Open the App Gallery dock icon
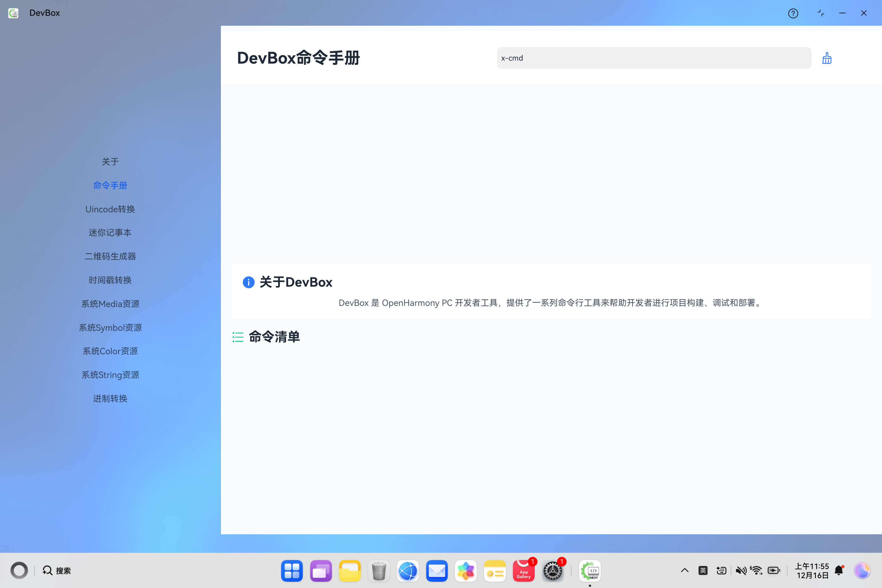The height and width of the screenshot is (588, 882). click(x=524, y=571)
